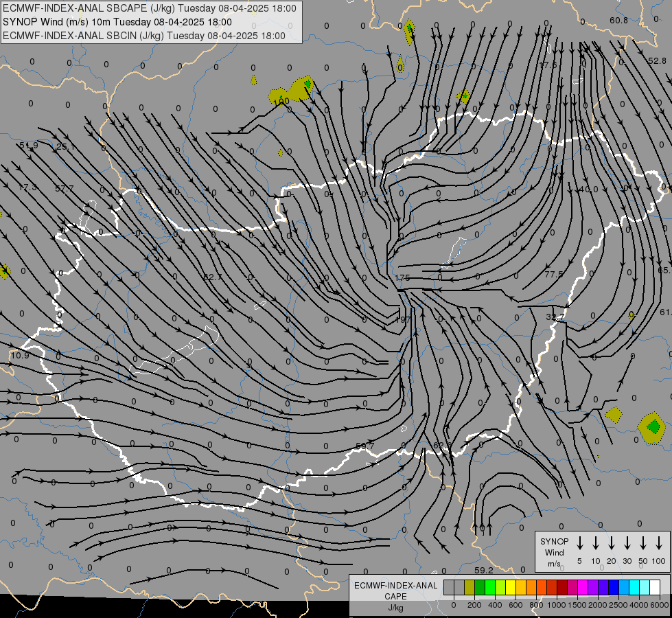Click the 2500 tick label on the CAPE scale
The image size is (672, 618).
click(618, 605)
